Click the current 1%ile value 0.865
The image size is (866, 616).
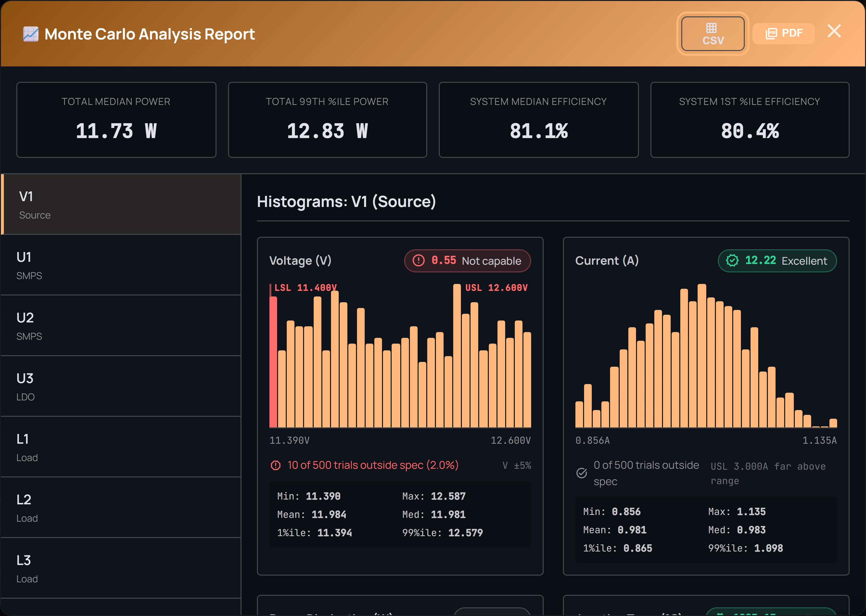pyautogui.click(x=638, y=548)
